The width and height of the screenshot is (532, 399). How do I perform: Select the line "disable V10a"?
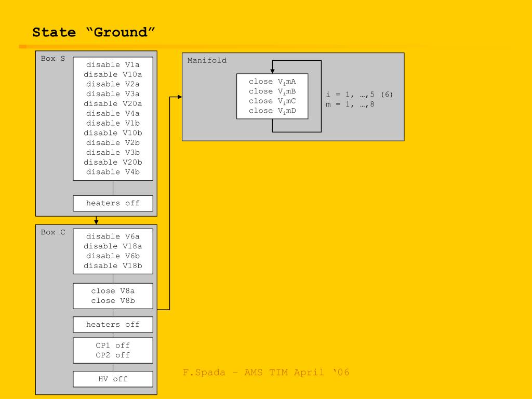[113, 74]
